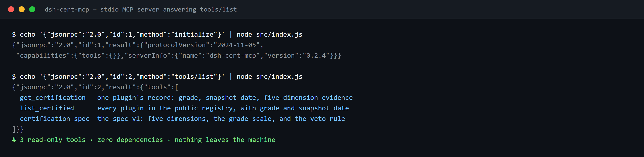Click the green comment '# 3 read-only tools'

pyautogui.click(x=49, y=140)
